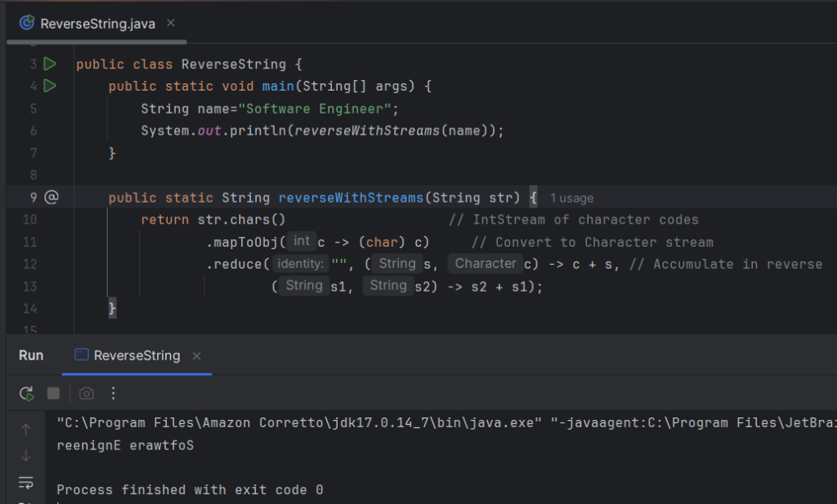The height and width of the screenshot is (504, 837).
Task: Click the Rerun ReverseString icon
Action: coord(26,393)
